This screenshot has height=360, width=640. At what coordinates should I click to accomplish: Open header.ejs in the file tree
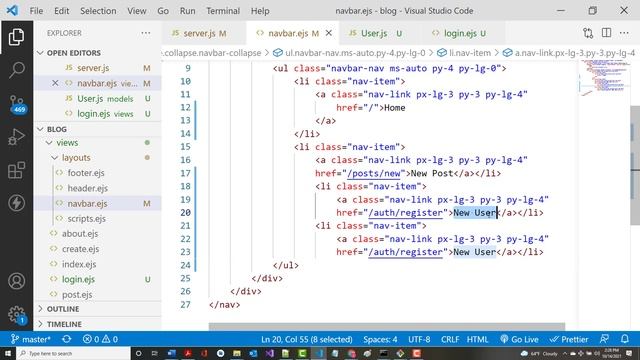pyautogui.click(x=87, y=188)
